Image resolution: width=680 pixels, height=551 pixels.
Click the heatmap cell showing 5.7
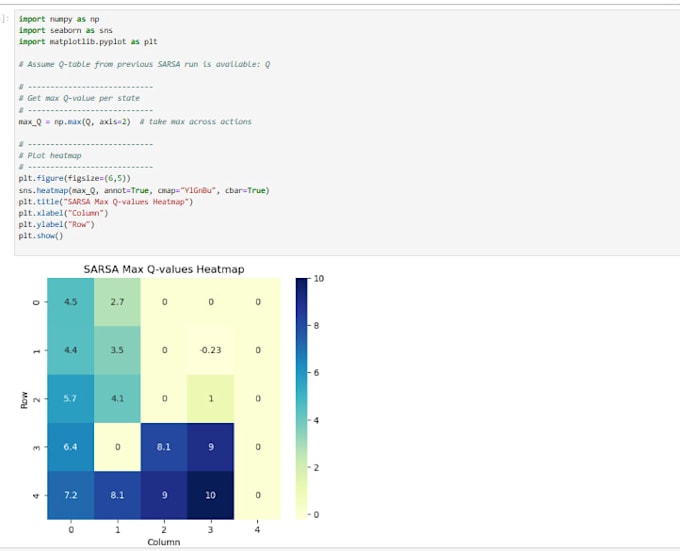pyautogui.click(x=71, y=398)
